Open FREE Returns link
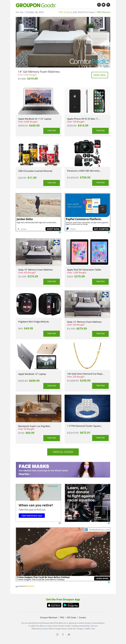The height and width of the screenshot is (644, 126). [x=103, y=12]
